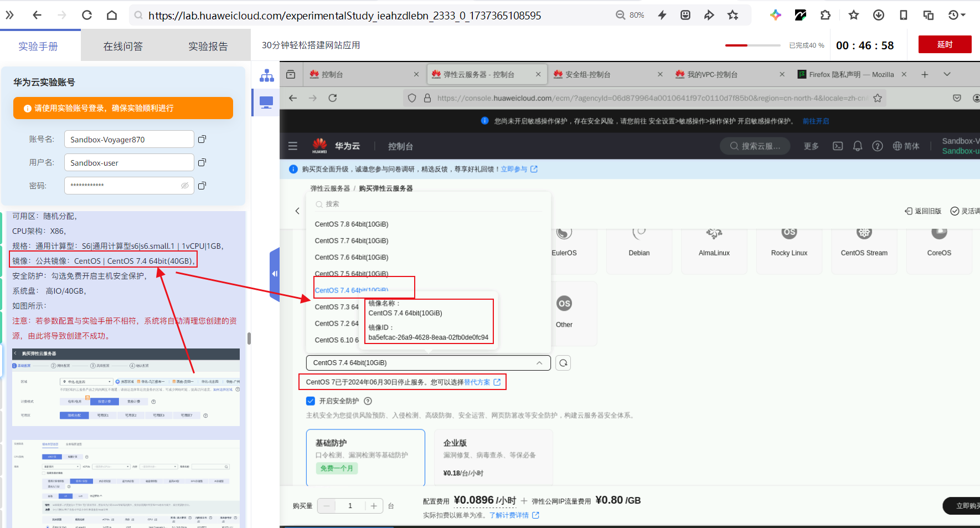
Task: Copy the lab account password
Action: 202,186
